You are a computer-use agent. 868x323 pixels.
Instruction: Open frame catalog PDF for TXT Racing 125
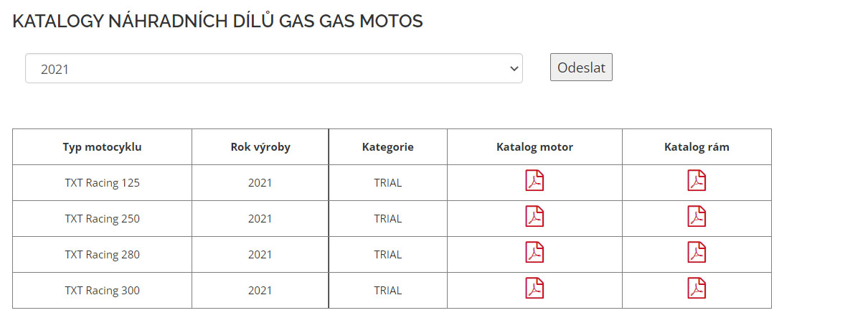coord(697,180)
